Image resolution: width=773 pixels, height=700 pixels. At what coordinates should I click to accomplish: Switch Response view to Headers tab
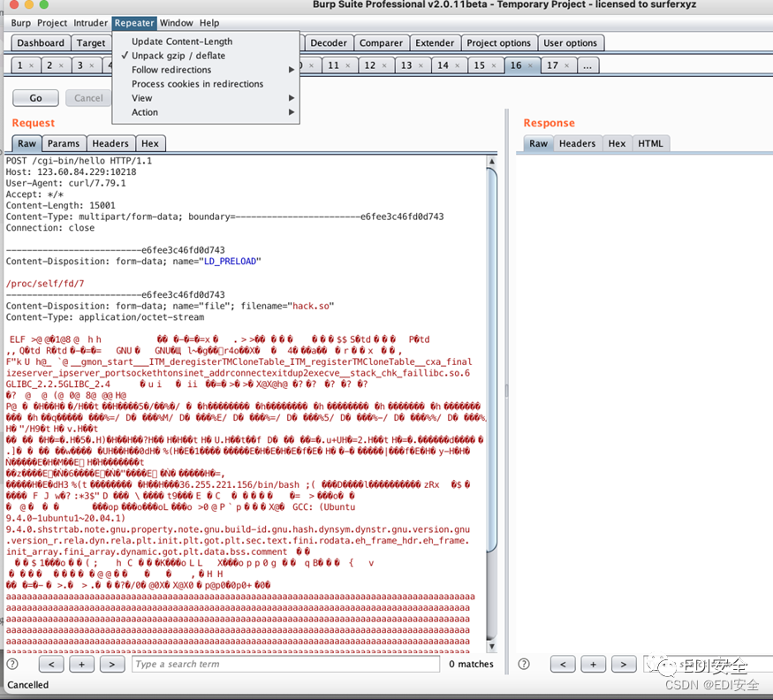tap(577, 143)
